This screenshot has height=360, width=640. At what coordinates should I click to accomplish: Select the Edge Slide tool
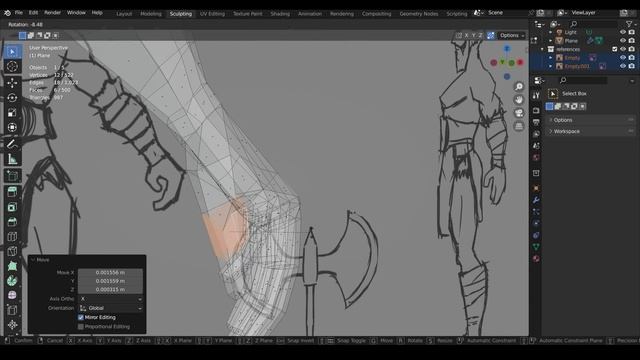click(12, 310)
